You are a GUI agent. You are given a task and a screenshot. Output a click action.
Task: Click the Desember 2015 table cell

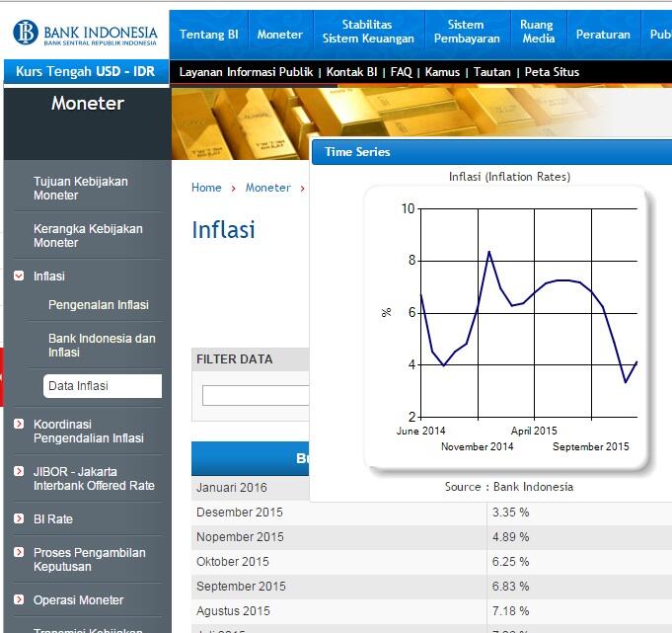[339, 513]
